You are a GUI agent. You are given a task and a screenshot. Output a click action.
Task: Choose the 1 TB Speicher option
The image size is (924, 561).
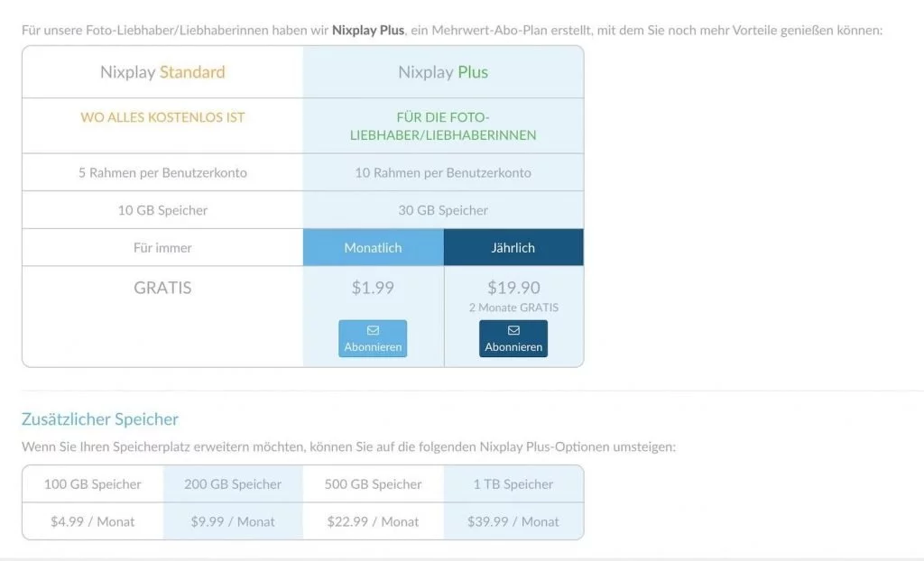(x=513, y=483)
